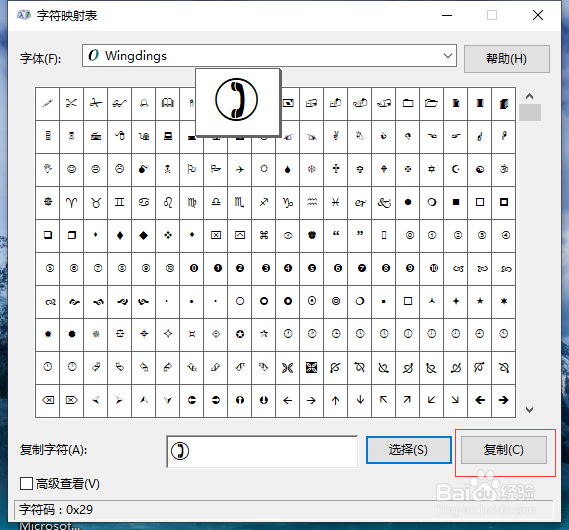Viewport: 569px width, 530px height.
Task: Select the large solid diamond glyph
Action: [x=144, y=236]
